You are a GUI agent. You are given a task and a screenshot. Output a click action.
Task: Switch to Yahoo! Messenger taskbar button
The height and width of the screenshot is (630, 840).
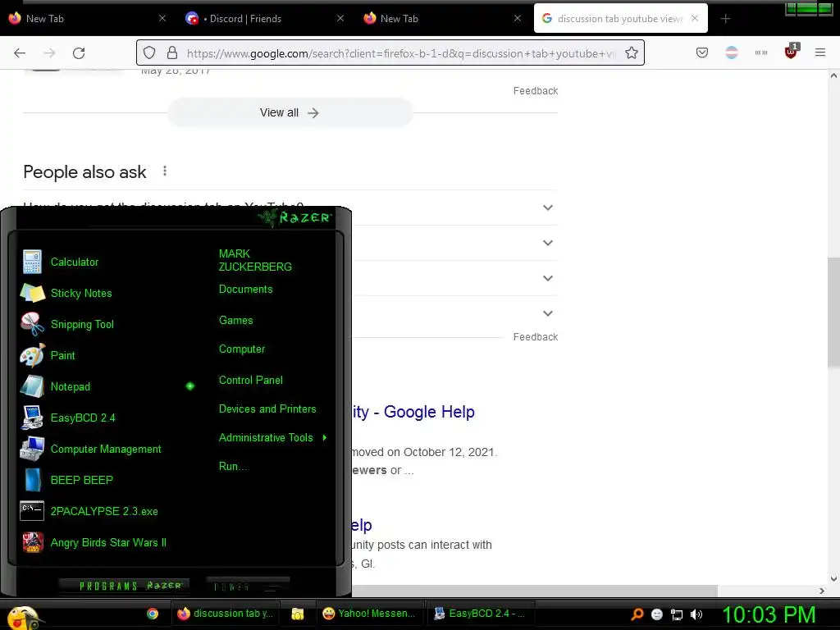click(370, 614)
